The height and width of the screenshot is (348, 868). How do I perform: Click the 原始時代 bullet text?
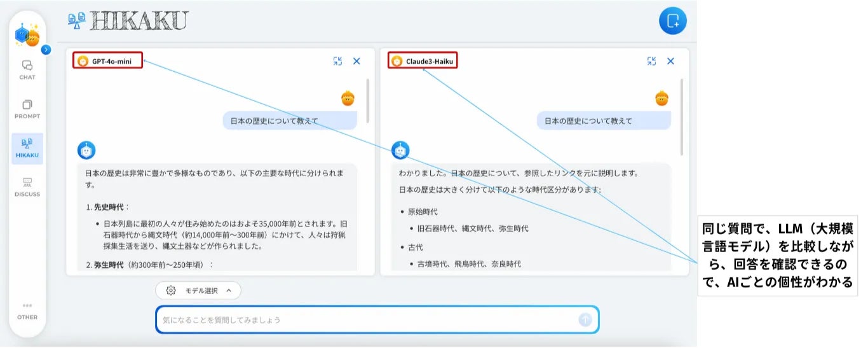423,212
